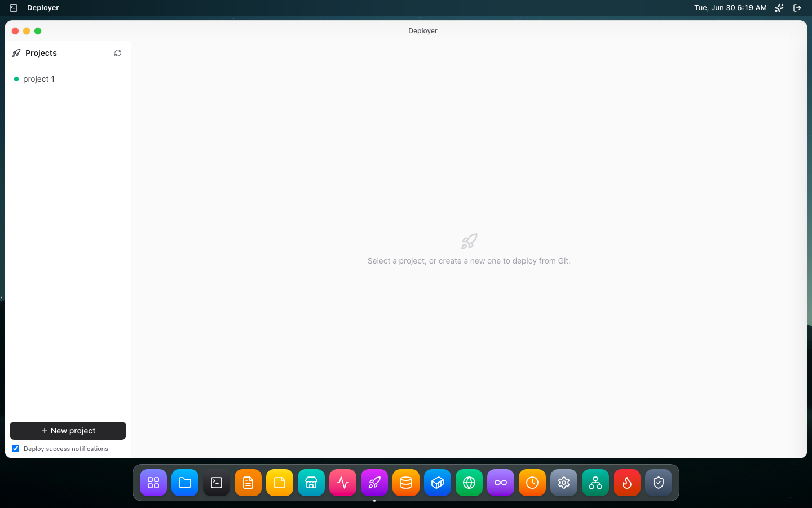Open the yellow notes app in dock
The width and height of the screenshot is (812, 508).
pyautogui.click(x=280, y=483)
